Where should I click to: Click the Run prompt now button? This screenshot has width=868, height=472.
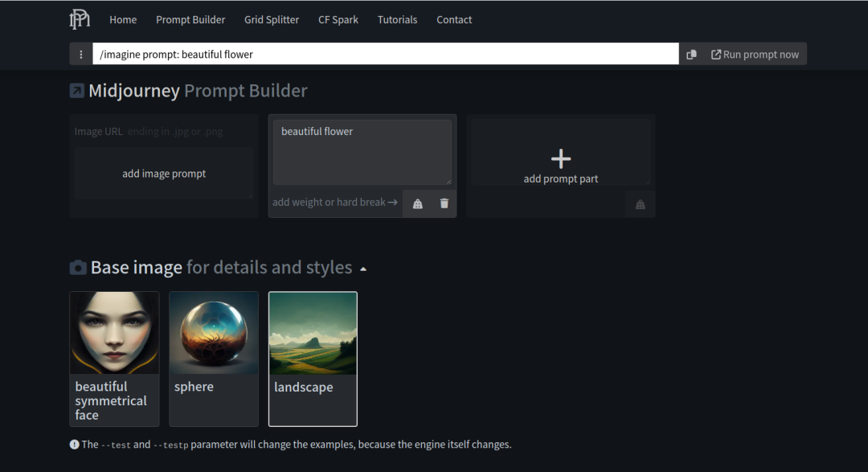755,55
